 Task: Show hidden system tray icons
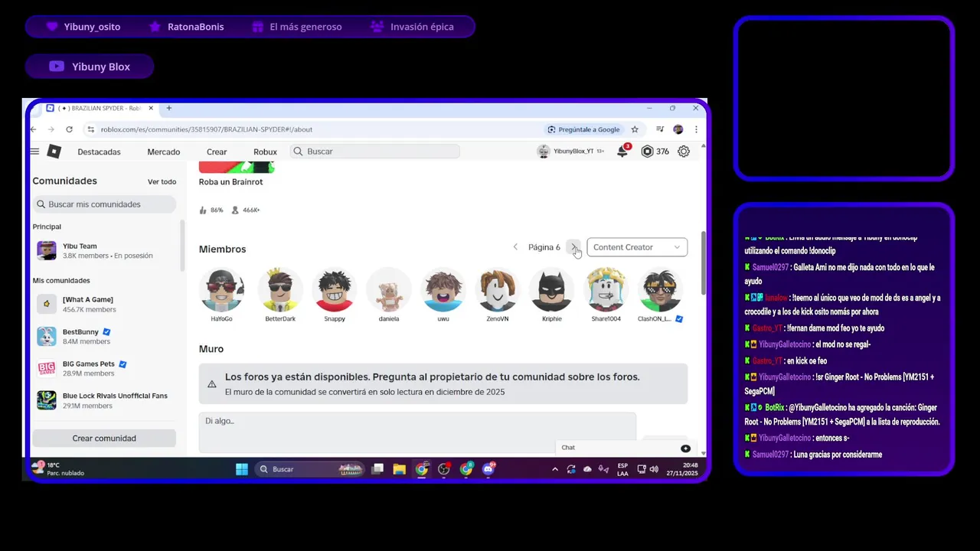pos(555,469)
